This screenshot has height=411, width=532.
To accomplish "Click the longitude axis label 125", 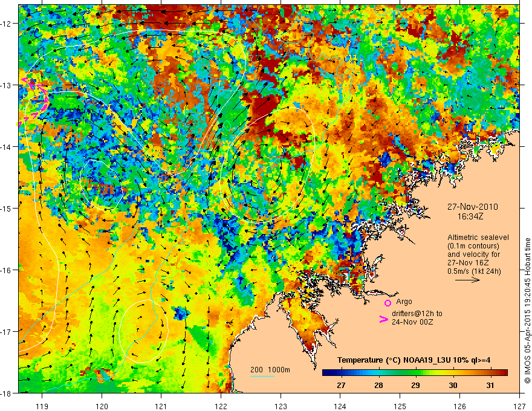I will 400,406.
